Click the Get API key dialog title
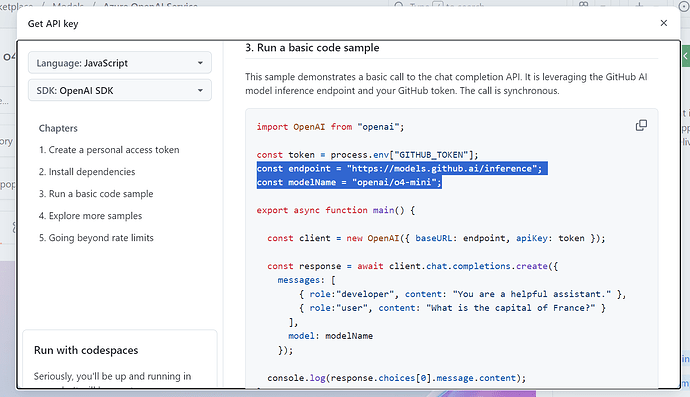 click(x=53, y=24)
